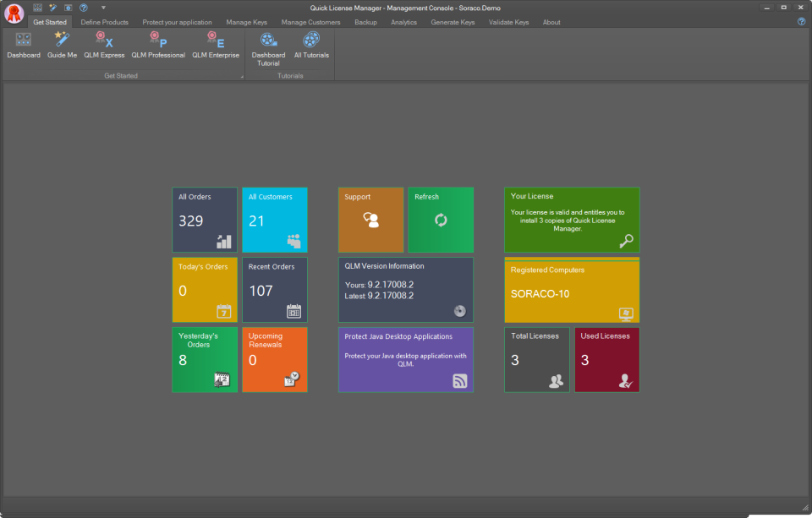Click the Today's Orders tile
Viewport: 812px width, 518px height.
click(205, 290)
